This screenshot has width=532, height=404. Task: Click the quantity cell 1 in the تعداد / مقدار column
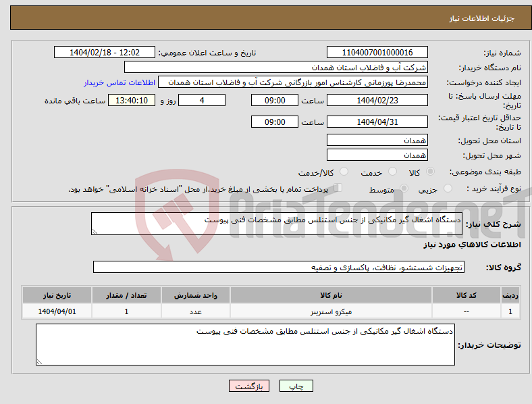[x=126, y=311]
